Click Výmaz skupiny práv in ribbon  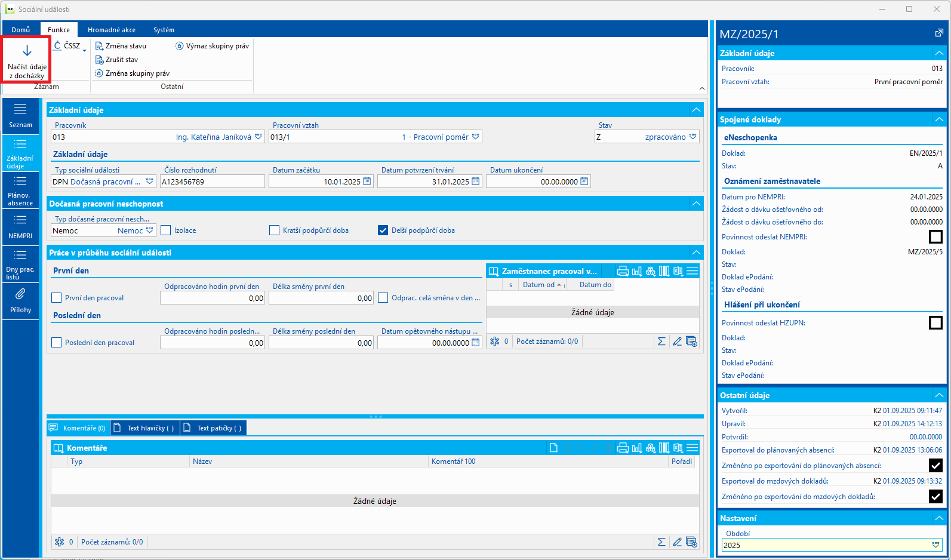pyautogui.click(x=212, y=46)
